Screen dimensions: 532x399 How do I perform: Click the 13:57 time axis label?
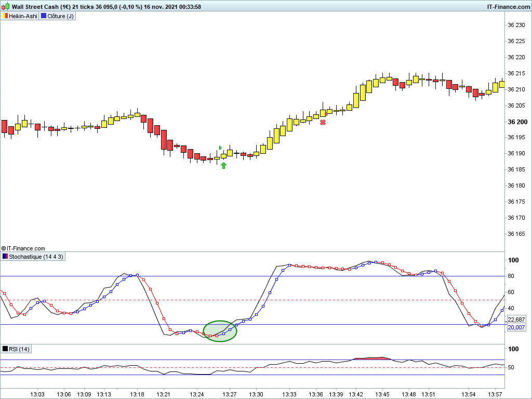click(x=495, y=394)
